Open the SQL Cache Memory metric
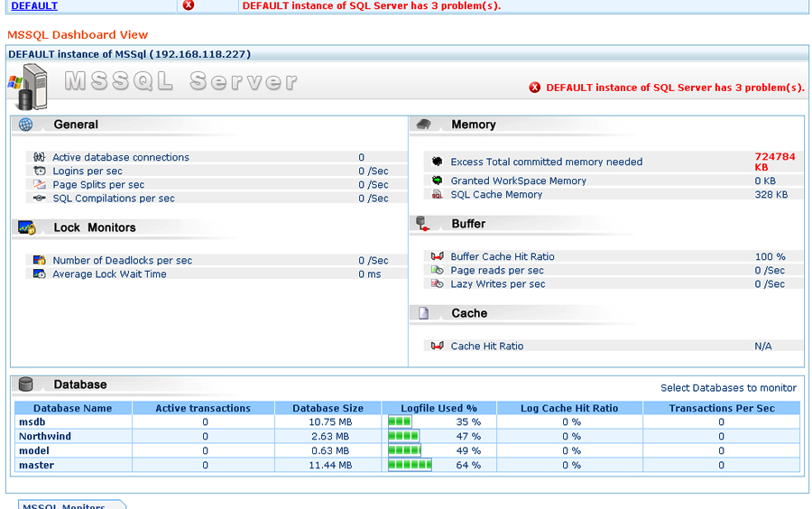Viewport: 812px width, 509px height. [x=496, y=194]
